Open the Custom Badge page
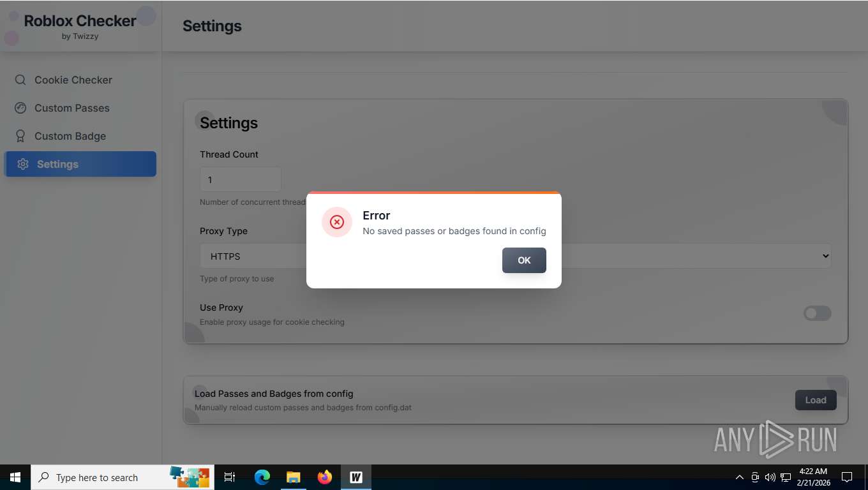 click(x=80, y=136)
